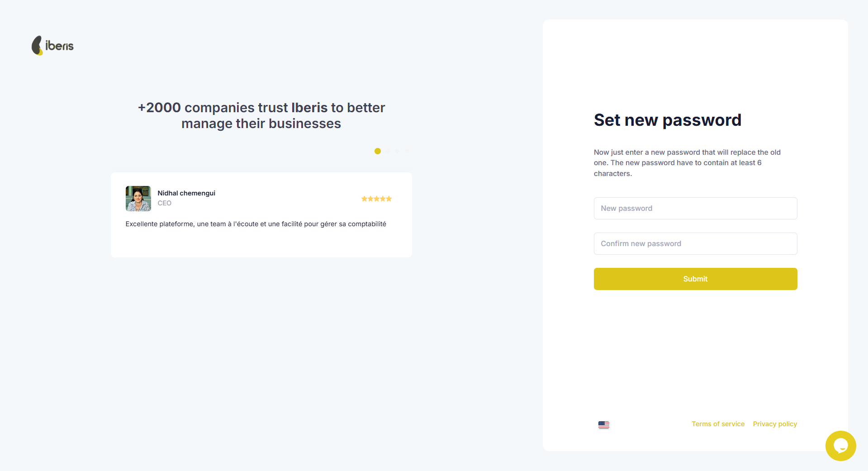The height and width of the screenshot is (471, 868).
Task: Click the five-star rating icons
Action: (376, 199)
